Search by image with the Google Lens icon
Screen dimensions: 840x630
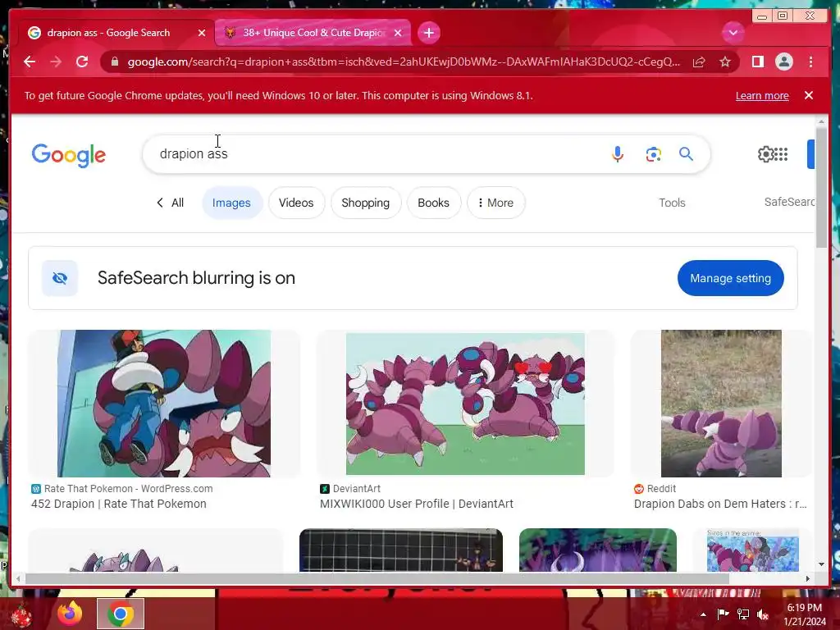point(653,154)
